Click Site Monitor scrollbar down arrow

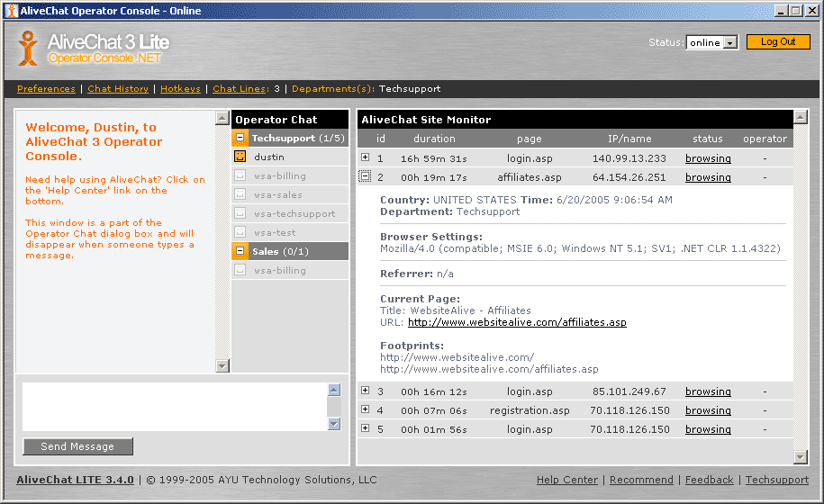point(801,457)
